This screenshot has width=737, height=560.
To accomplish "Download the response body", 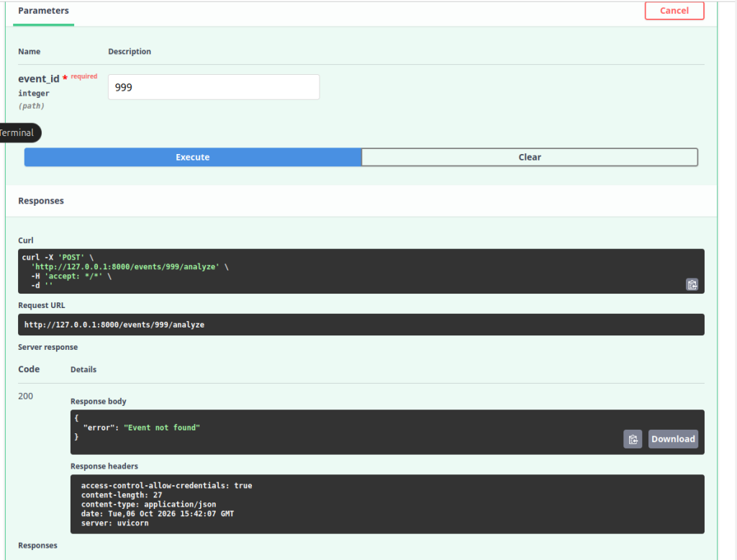I will tap(673, 439).
